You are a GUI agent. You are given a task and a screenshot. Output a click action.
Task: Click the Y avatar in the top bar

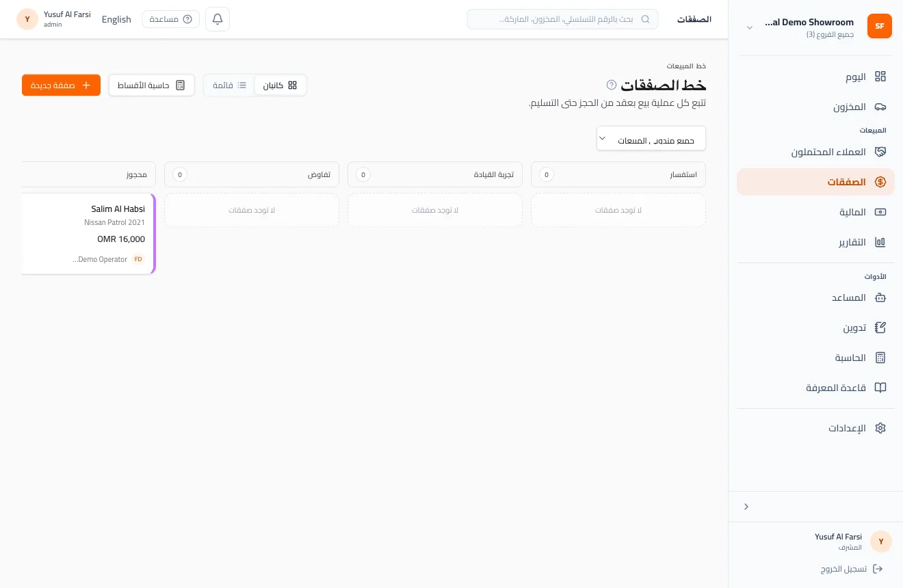[x=27, y=19]
